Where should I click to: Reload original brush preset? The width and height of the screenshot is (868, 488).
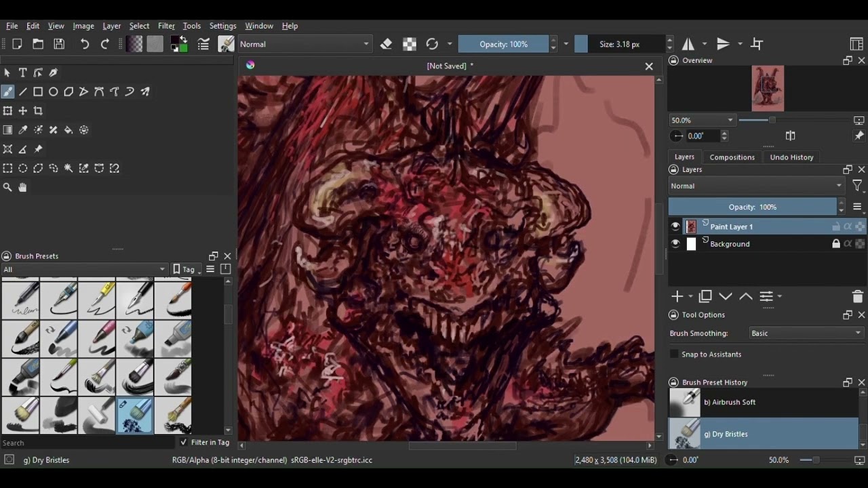point(432,44)
